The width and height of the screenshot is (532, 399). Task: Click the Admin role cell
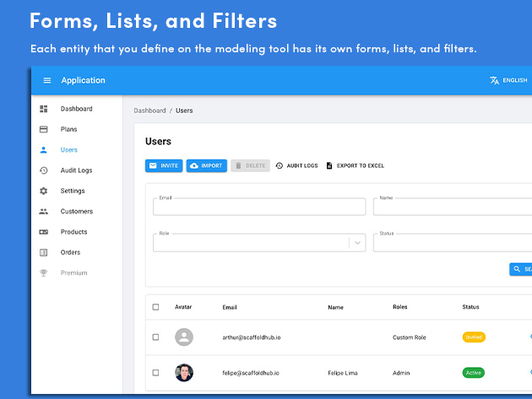click(x=401, y=373)
